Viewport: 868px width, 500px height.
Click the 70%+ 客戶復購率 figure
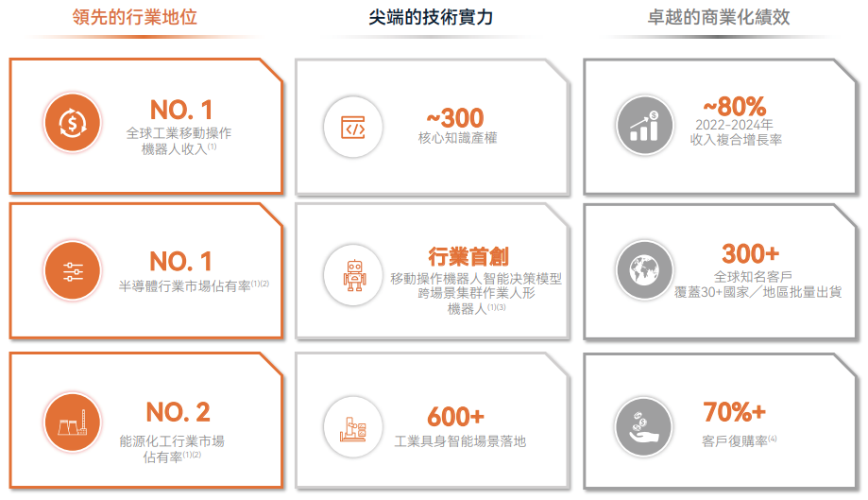pos(738,424)
